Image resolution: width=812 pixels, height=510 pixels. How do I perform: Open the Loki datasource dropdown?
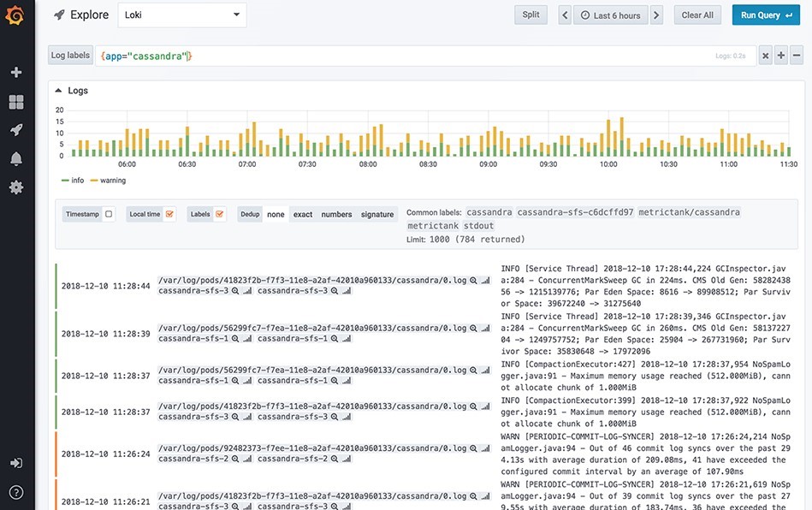click(182, 15)
